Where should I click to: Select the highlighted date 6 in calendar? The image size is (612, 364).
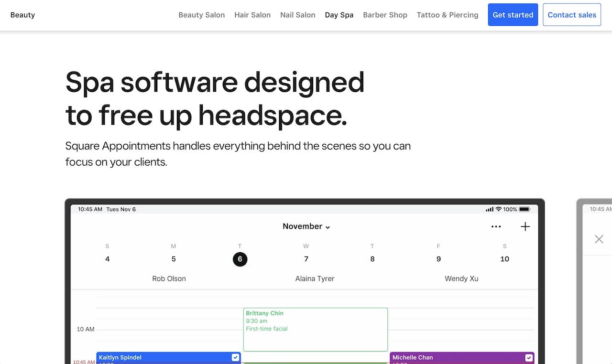point(240,259)
